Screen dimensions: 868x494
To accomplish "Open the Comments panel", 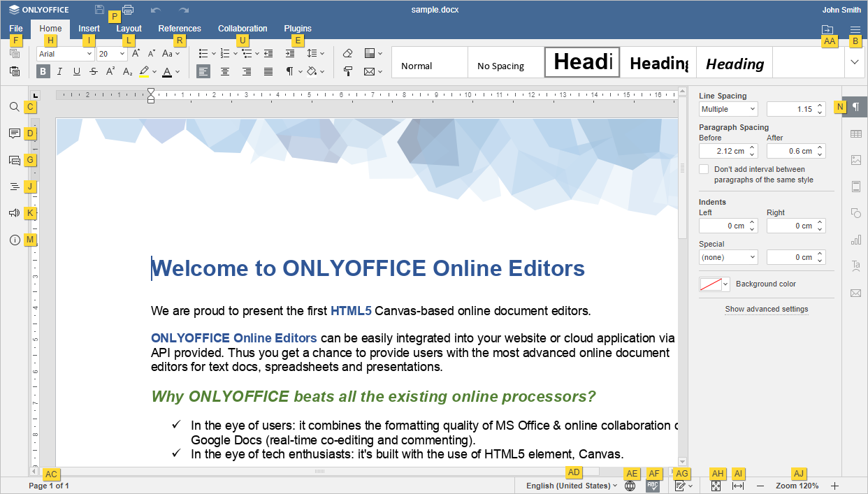I will click(x=15, y=133).
